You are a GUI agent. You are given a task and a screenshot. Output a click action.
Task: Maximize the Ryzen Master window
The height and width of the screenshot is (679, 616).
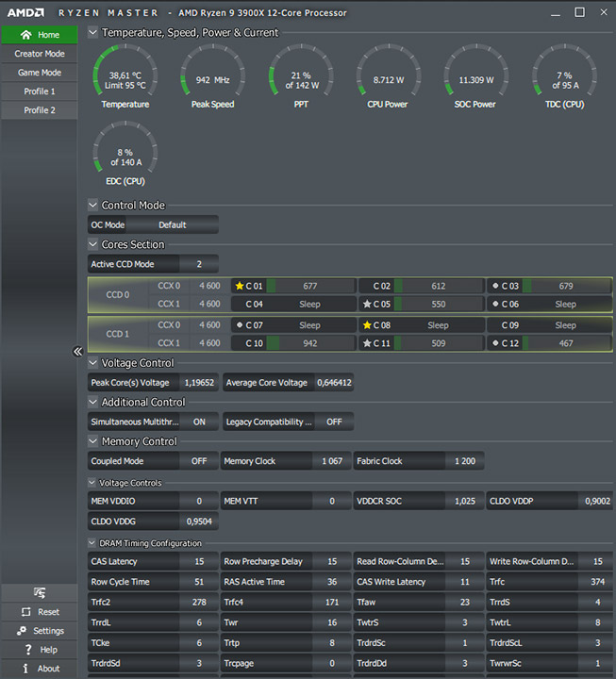(x=579, y=12)
